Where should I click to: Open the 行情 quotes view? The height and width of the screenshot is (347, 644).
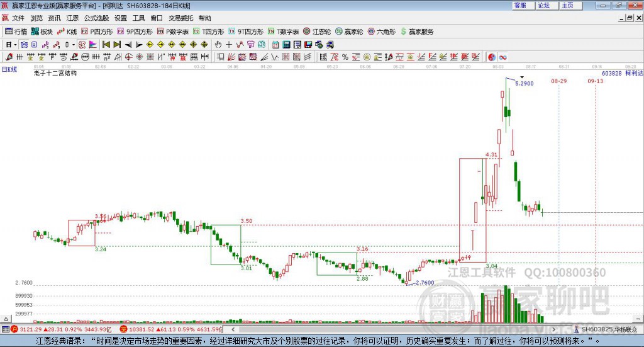pyautogui.click(x=16, y=31)
